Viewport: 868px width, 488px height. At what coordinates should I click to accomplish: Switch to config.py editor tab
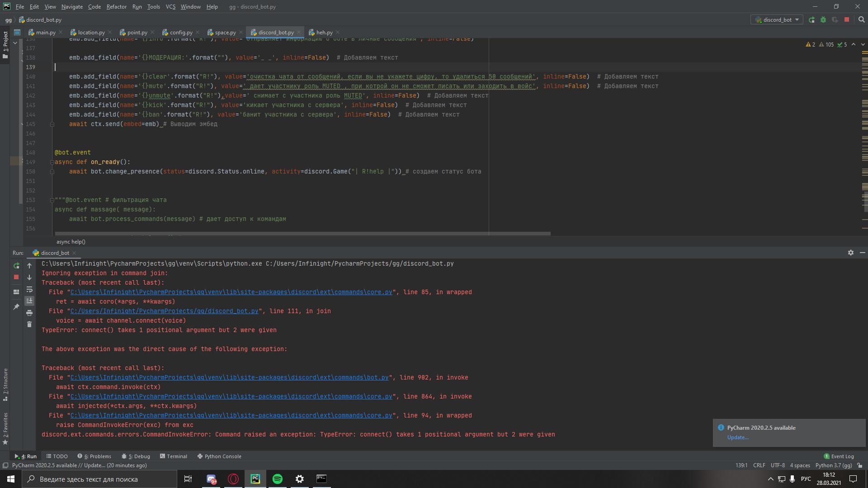pos(181,33)
